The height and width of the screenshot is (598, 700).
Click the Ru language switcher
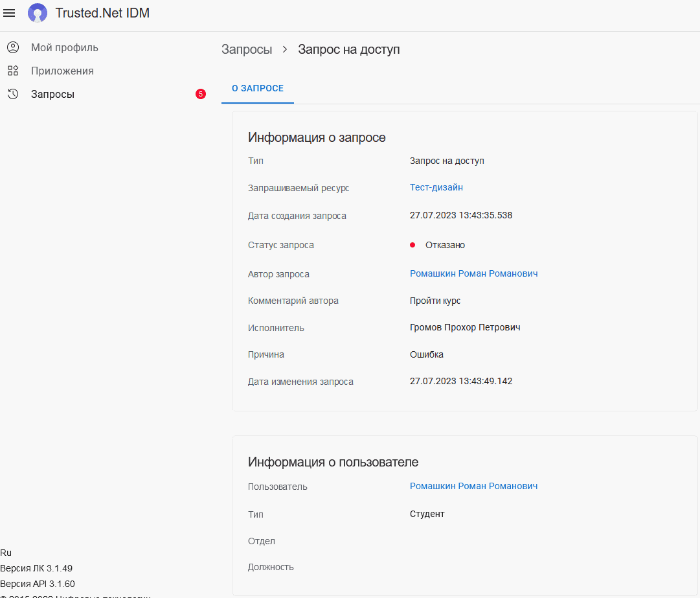(x=6, y=553)
